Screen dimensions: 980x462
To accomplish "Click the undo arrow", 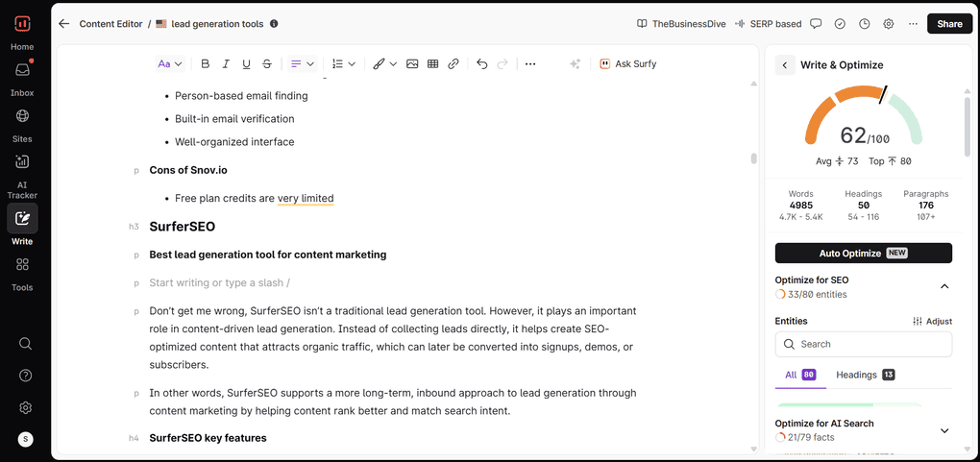I will click(x=481, y=63).
